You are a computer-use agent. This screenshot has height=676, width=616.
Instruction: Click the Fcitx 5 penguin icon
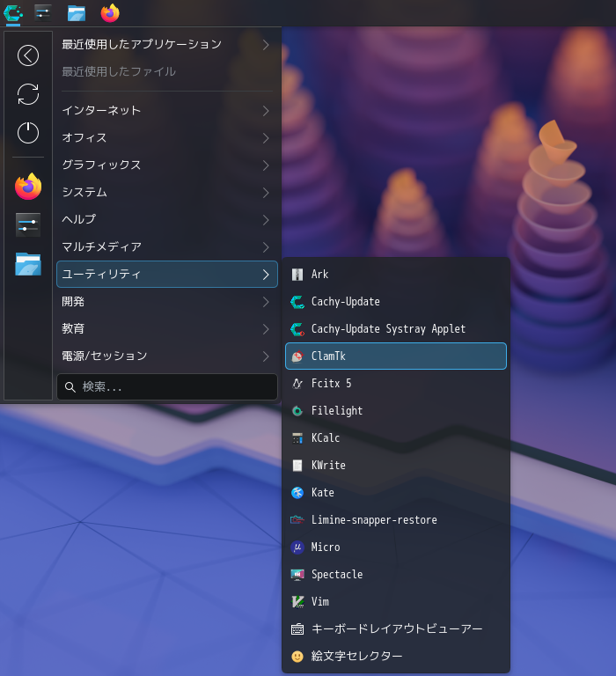point(297,384)
